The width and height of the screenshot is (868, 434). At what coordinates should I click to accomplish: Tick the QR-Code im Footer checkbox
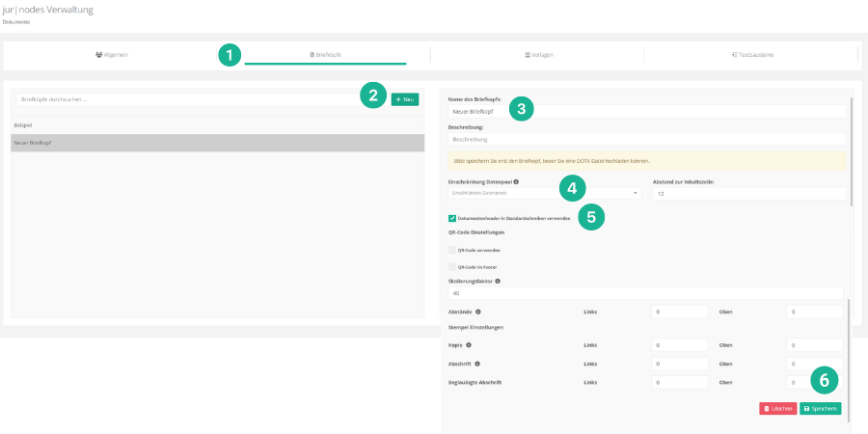pyautogui.click(x=452, y=266)
